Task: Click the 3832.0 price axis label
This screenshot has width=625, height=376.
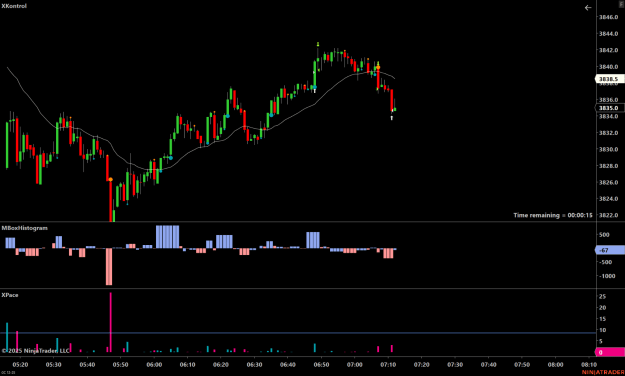Action: click(x=609, y=133)
